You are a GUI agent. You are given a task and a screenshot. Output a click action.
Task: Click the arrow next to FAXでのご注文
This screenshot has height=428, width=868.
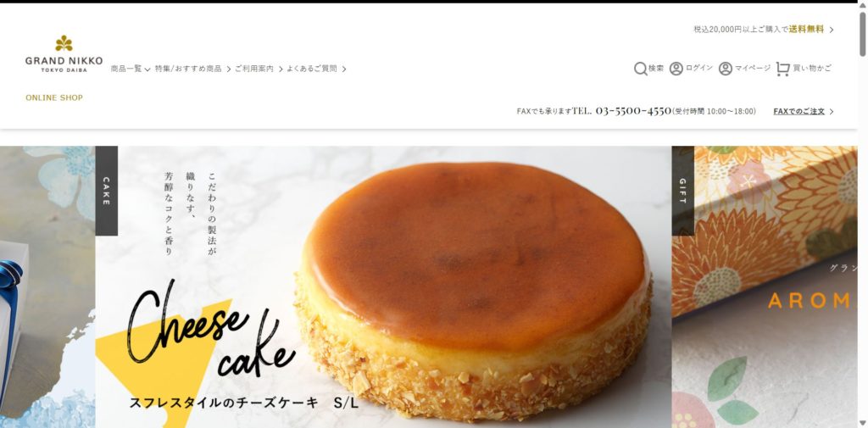pos(831,112)
